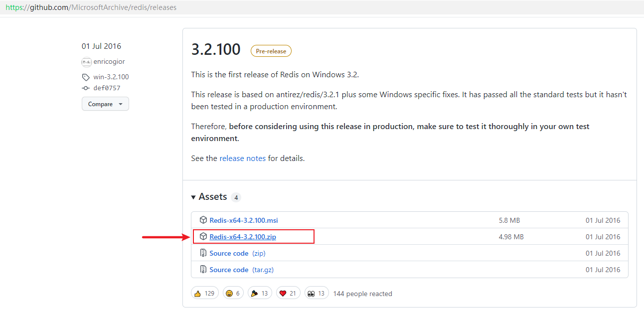Click the file icon beside Source code (tar.gz)

[203, 270]
